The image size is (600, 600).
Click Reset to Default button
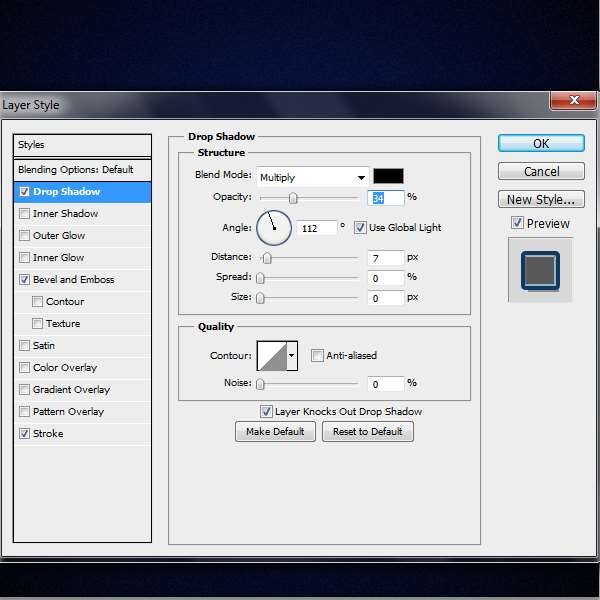367,432
